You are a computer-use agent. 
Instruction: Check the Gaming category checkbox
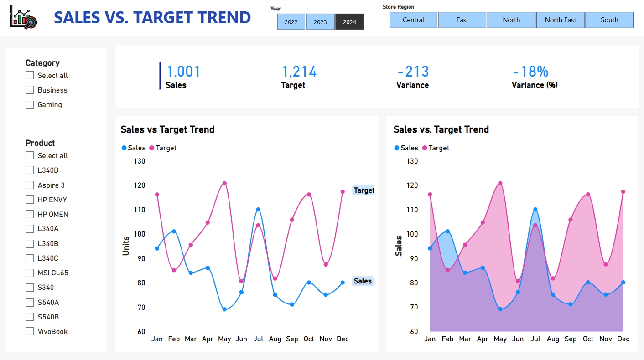click(x=30, y=105)
